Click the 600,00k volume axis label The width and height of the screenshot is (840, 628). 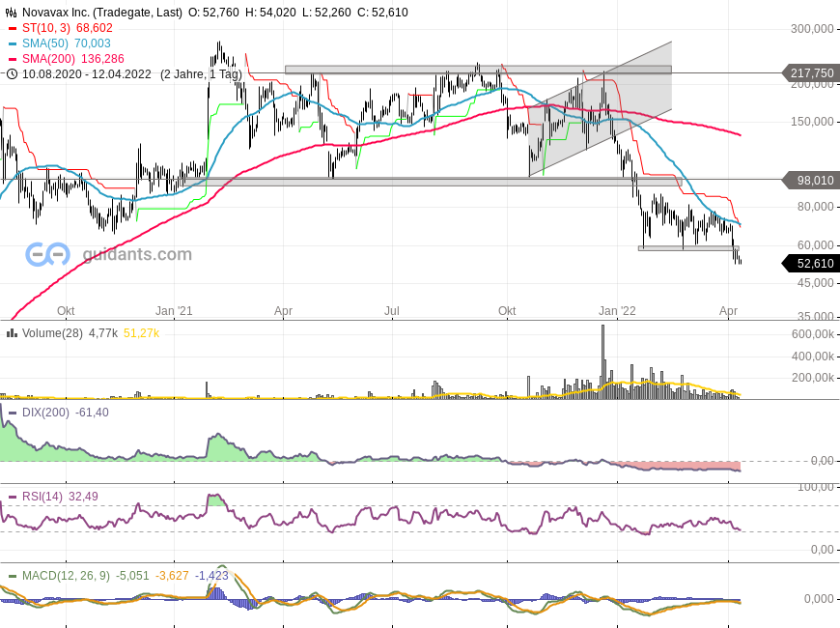(x=813, y=334)
